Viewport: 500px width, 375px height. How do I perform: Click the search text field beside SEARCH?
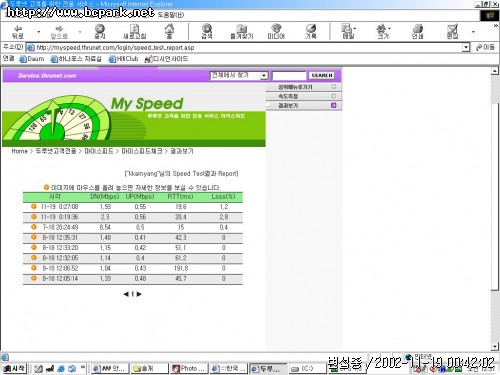(x=289, y=76)
